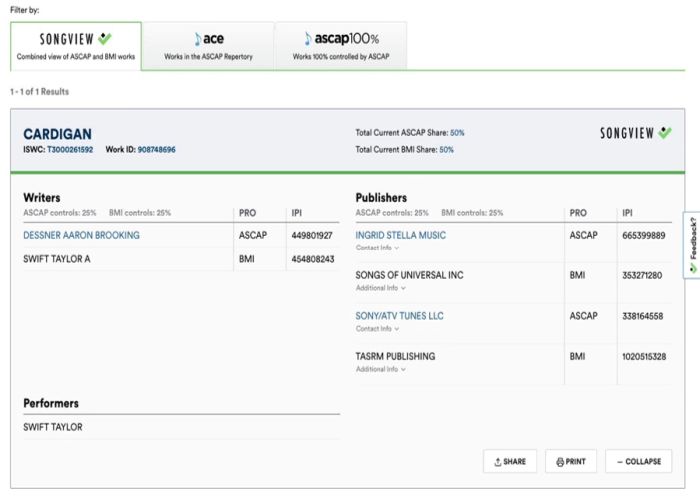Click the Songview logo in result header

(635, 133)
